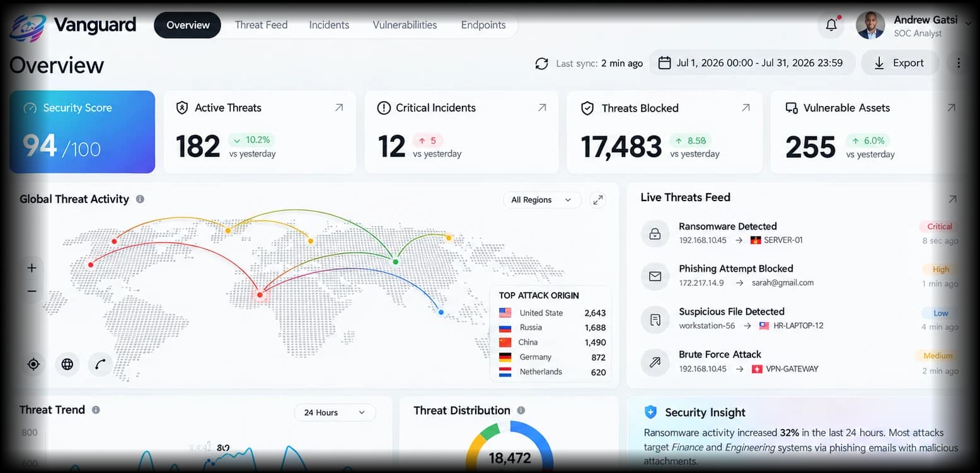Image resolution: width=980 pixels, height=473 pixels.
Task: Click the HR-LAPTOP-12 target label
Action: point(798,326)
